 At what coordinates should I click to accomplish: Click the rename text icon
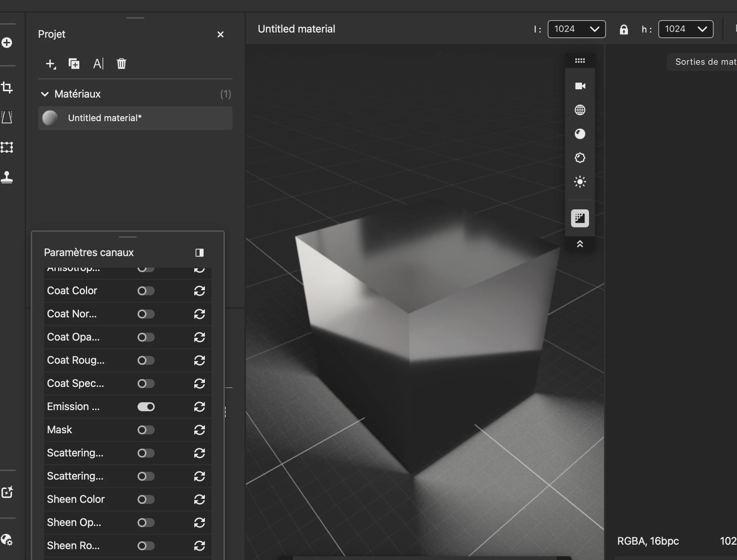(98, 64)
